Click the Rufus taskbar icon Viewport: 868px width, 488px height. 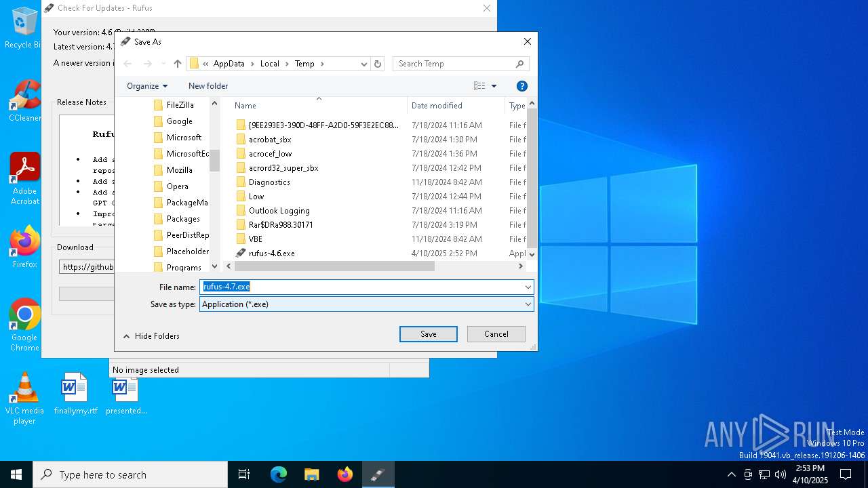[x=378, y=474]
